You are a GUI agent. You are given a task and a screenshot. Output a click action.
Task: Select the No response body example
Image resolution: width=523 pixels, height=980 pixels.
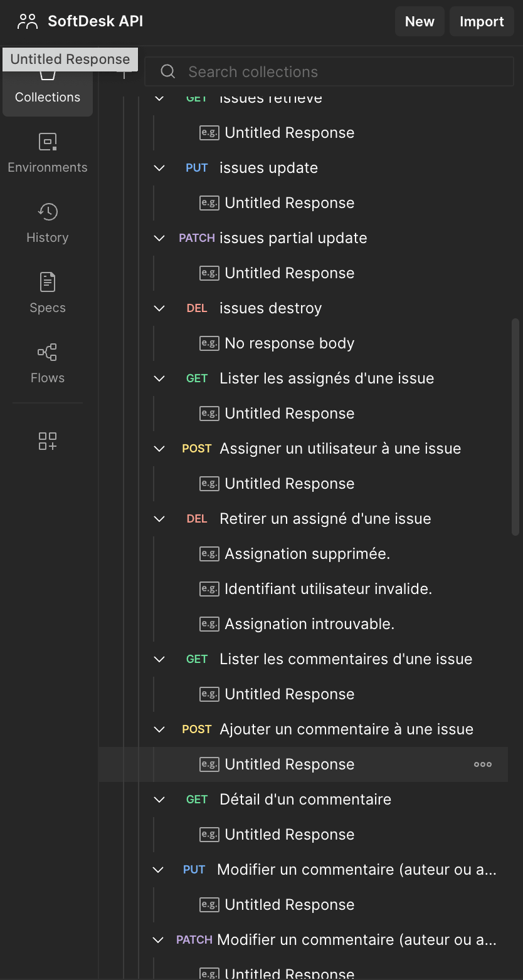(x=289, y=343)
